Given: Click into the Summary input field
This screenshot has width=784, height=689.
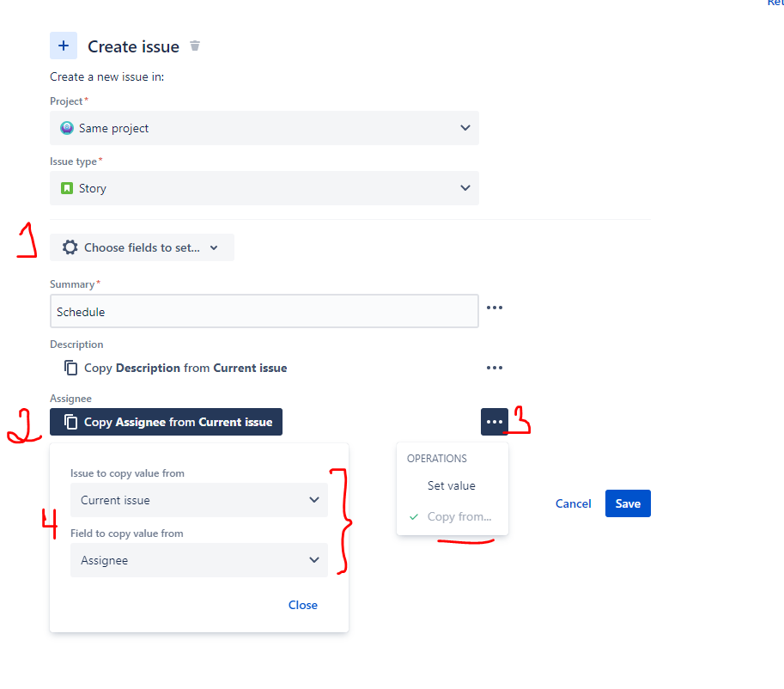Looking at the screenshot, I should (x=264, y=311).
